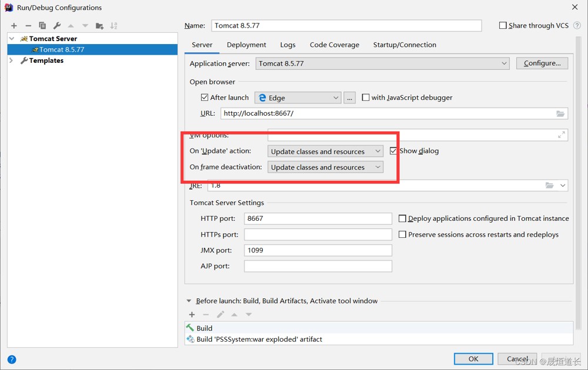Select the Build task in Before launch list
Screen dimensions: 588x370
[379, 328]
